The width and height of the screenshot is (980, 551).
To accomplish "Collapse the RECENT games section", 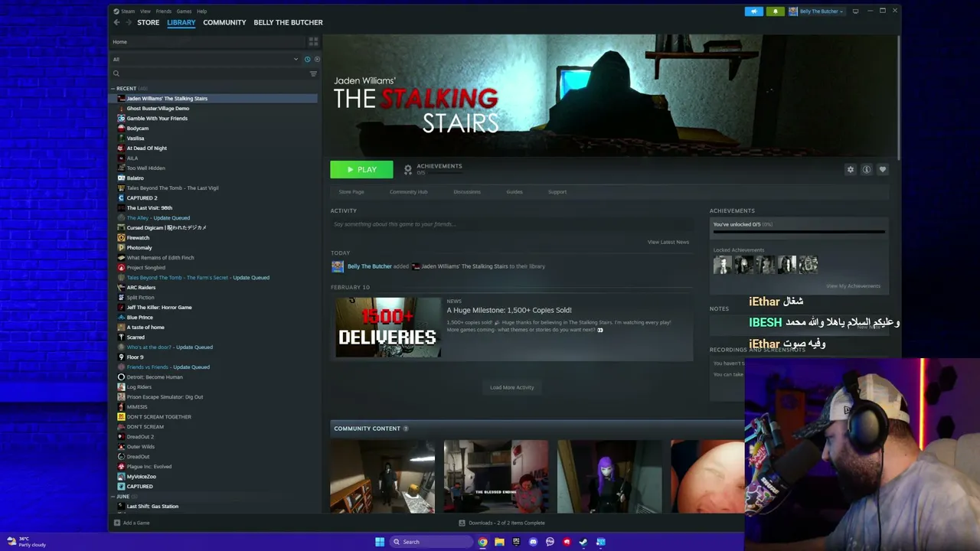I will coord(113,89).
